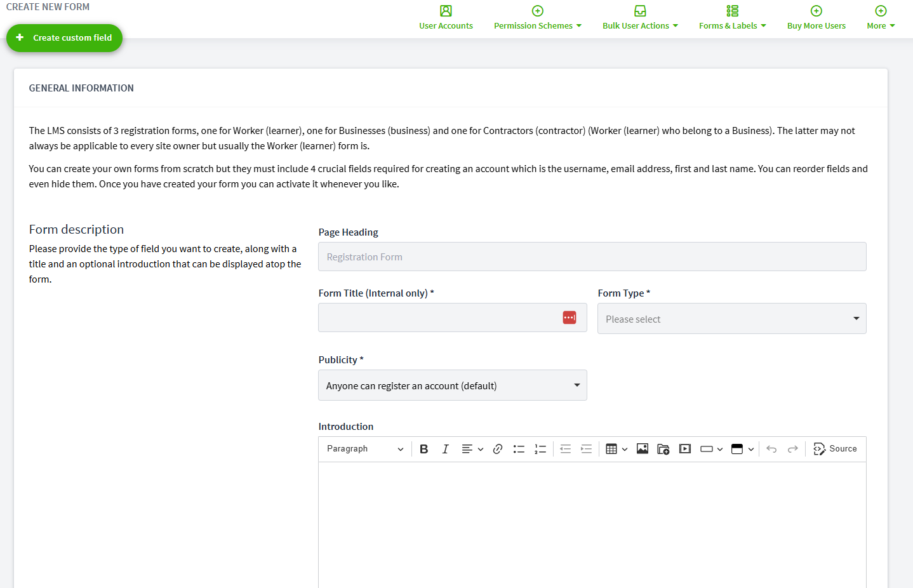The width and height of the screenshot is (913, 588).
Task: Open the Bulk User Actions menu
Action: 640,18
